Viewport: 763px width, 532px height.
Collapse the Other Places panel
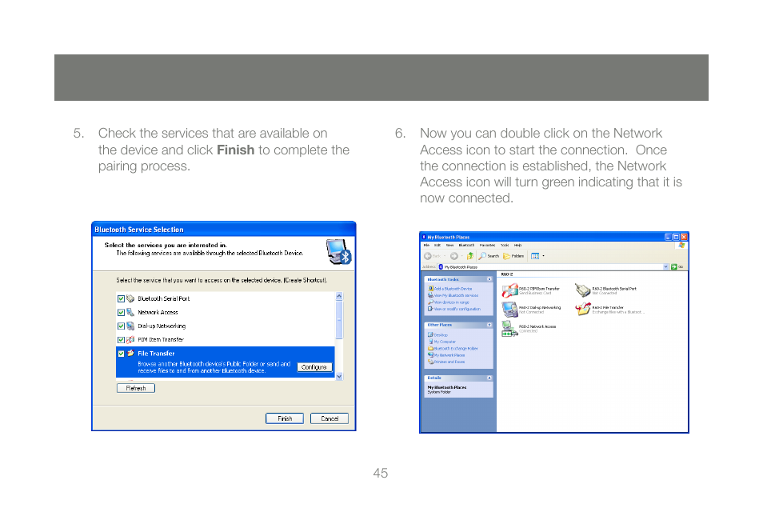(x=489, y=325)
